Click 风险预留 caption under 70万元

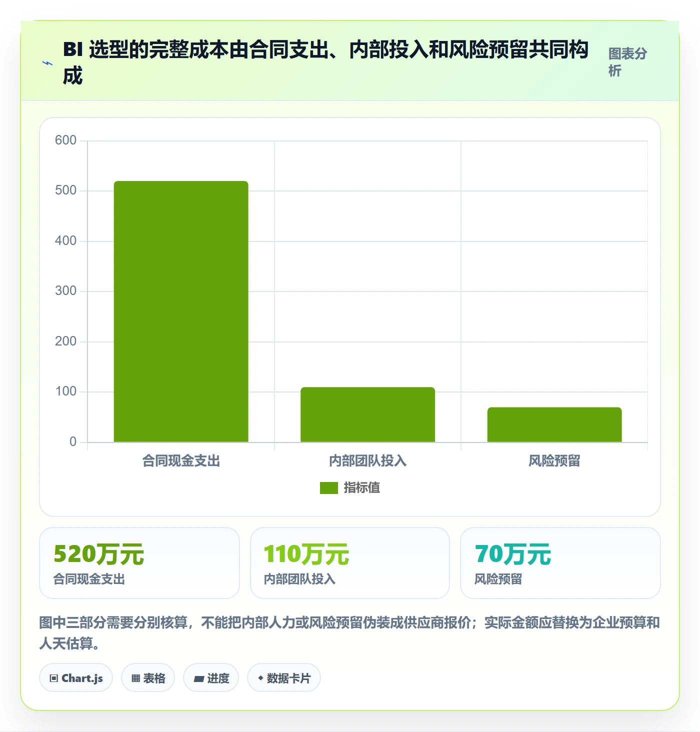tap(498, 579)
